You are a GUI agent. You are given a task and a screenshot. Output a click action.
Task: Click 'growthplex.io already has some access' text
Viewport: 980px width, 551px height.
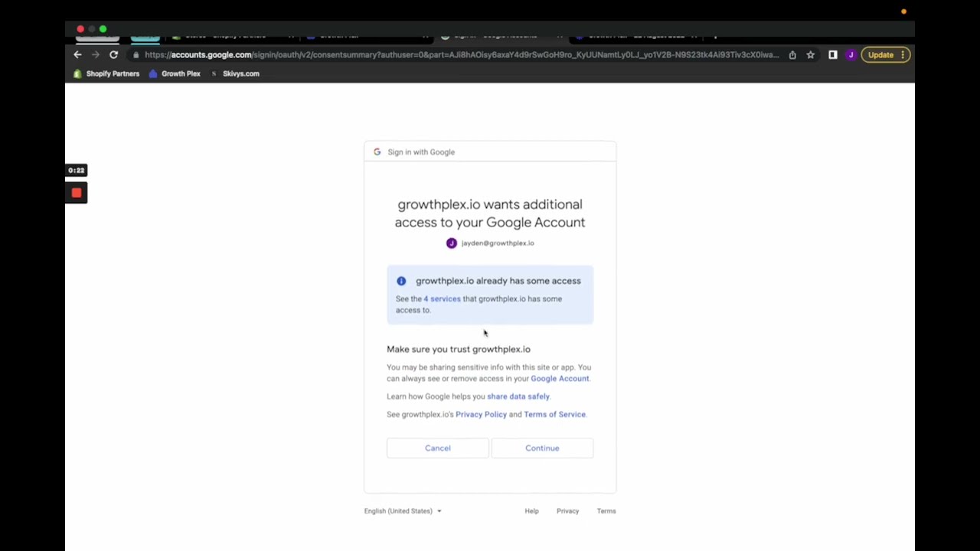pos(498,281)
